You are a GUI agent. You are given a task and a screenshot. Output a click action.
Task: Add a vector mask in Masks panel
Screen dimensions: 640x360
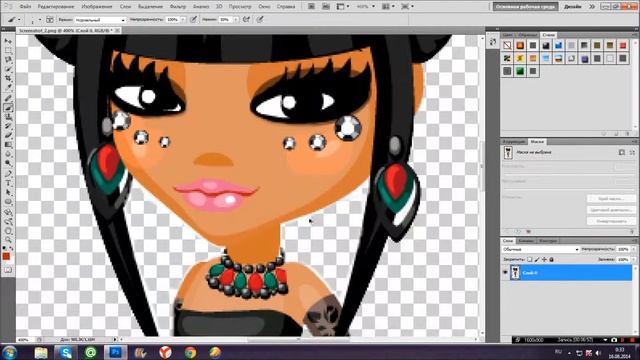632,152
